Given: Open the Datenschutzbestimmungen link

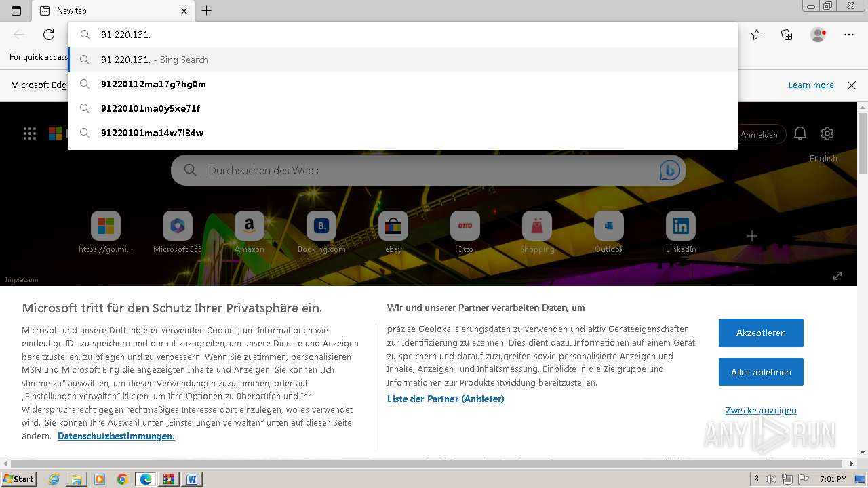Looking at the screenshot, I should (116, 436).
